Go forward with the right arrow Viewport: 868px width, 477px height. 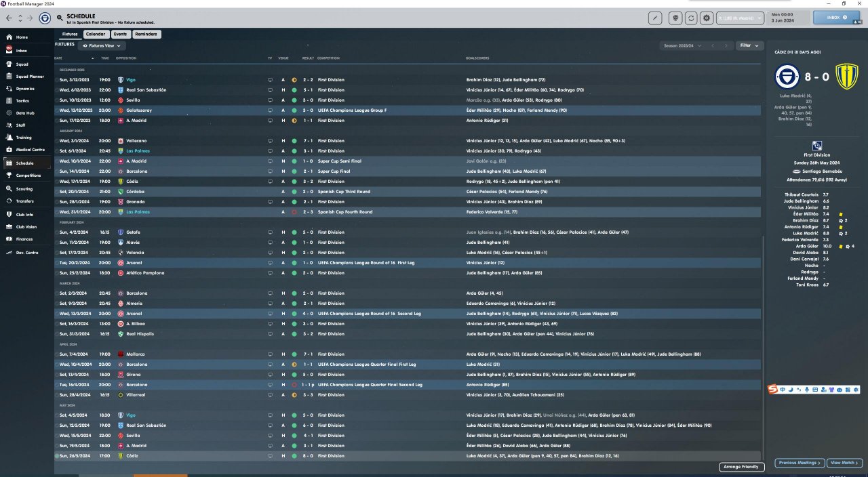[29, 18]
